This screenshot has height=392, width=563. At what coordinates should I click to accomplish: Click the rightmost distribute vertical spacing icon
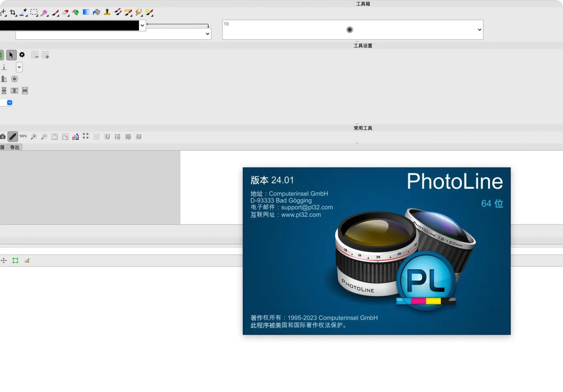click(x=25, y=91)
